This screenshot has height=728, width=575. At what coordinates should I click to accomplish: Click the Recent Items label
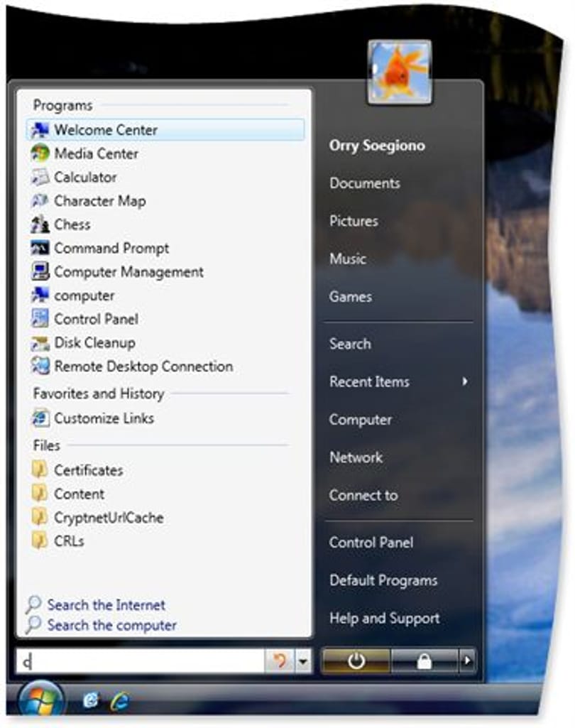[369, 381]
